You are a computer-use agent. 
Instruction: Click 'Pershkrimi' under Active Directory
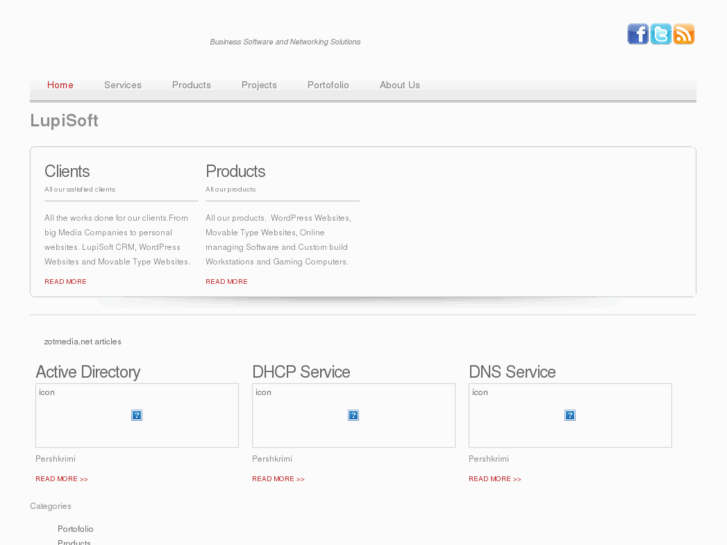pos(56,459)
